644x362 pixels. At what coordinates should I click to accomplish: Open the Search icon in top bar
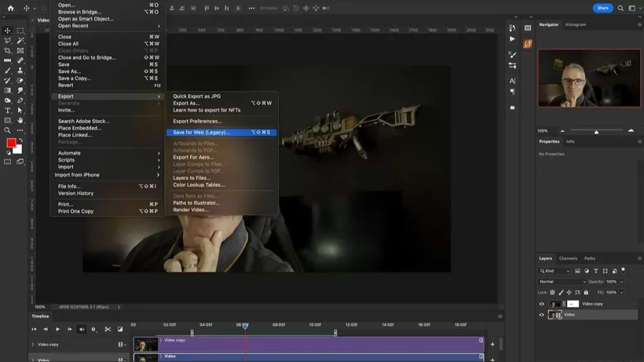coord(621,8)
